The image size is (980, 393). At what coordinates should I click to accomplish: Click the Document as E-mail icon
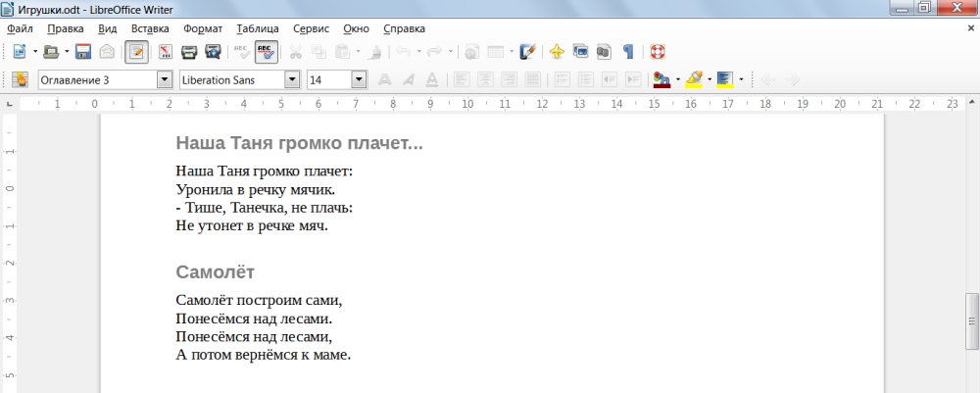click(107, 52)
